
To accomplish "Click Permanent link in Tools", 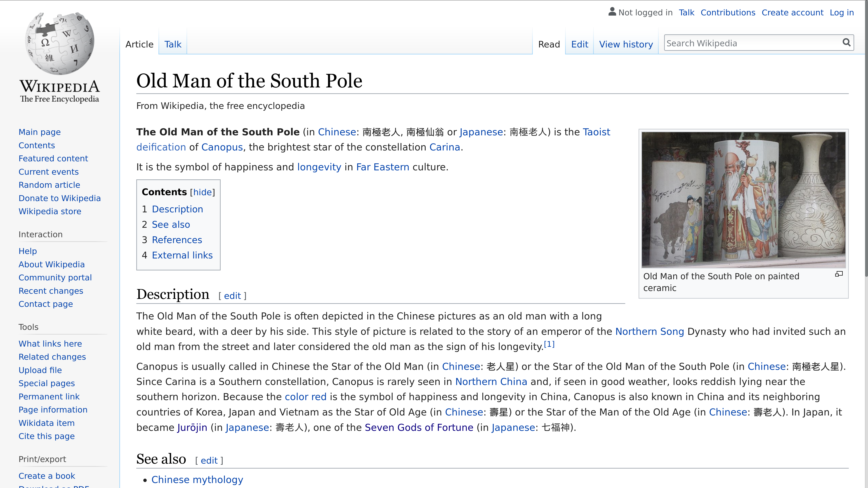I will pos(49,396).
